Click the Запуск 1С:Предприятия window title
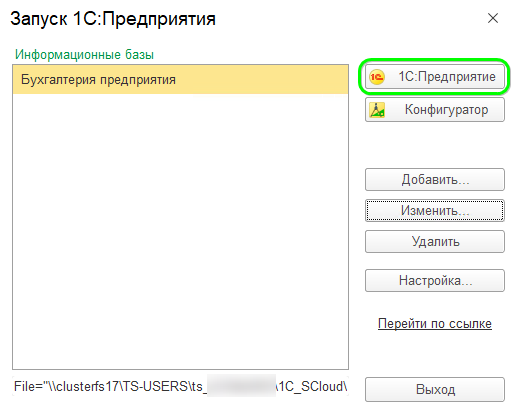Image resolution: width=513 pixels, height=408 pixels. click(113, 19)
